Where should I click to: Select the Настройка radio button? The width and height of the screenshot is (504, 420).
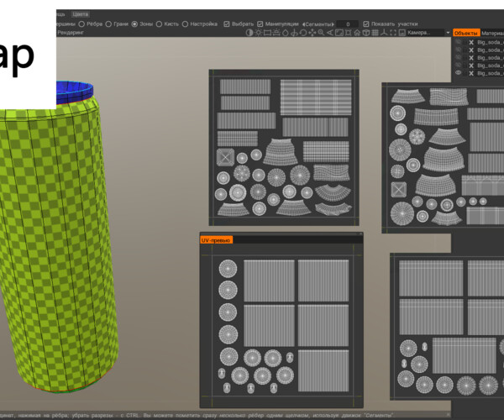click(185, 24)
